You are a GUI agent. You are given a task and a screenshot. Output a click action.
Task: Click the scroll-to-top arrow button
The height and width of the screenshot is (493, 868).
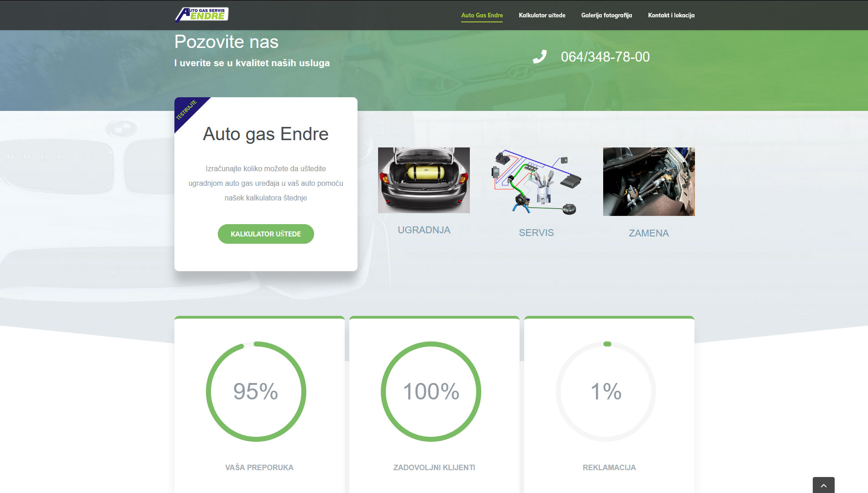[x=823, y=485]
